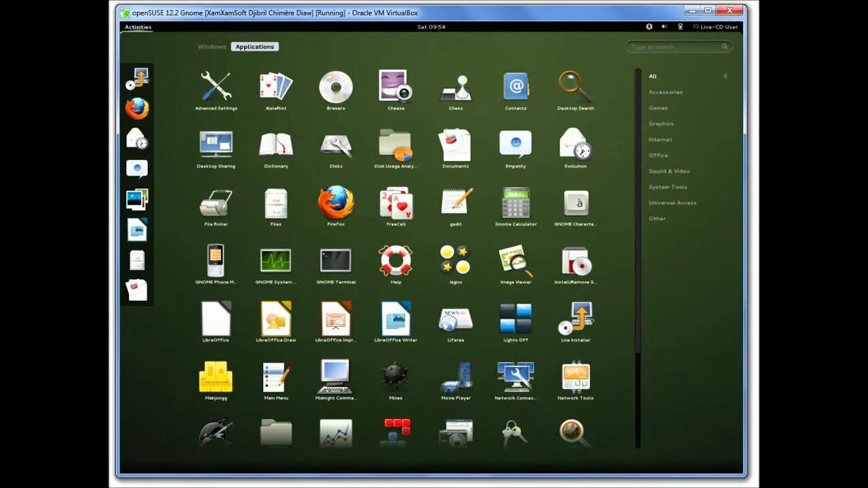Screen dimensions: 868x488
Task: Launch GNOME Terminal
Action: pyautogui.click(x=336, y=264)
